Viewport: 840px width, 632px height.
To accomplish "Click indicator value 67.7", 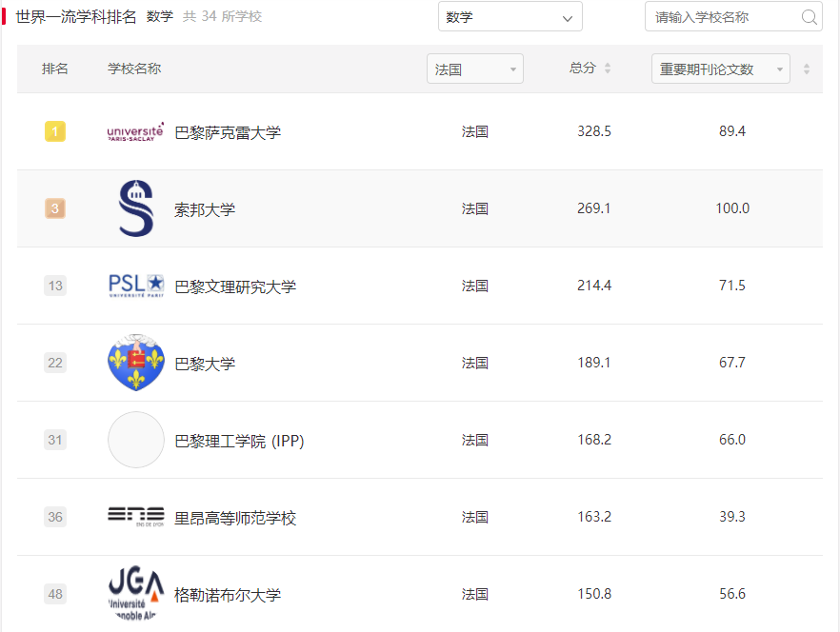I will click(x=732, y=363).
